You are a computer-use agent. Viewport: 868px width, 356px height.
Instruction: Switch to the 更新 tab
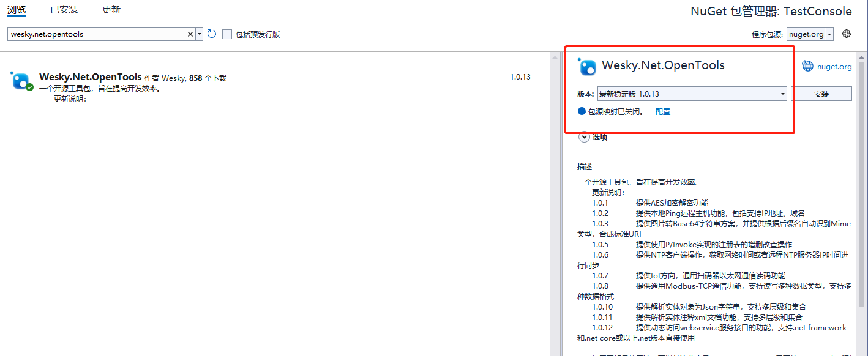pyautogui.click(x=111, y=10)
